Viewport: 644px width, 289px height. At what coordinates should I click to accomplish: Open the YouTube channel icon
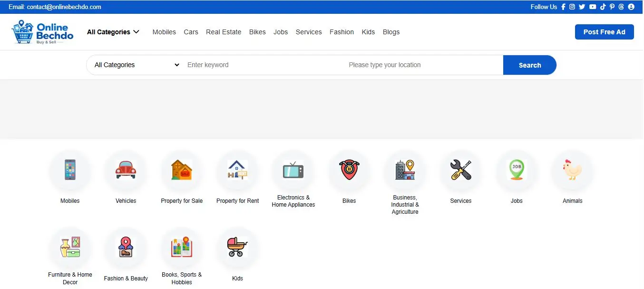click(593, 7)
